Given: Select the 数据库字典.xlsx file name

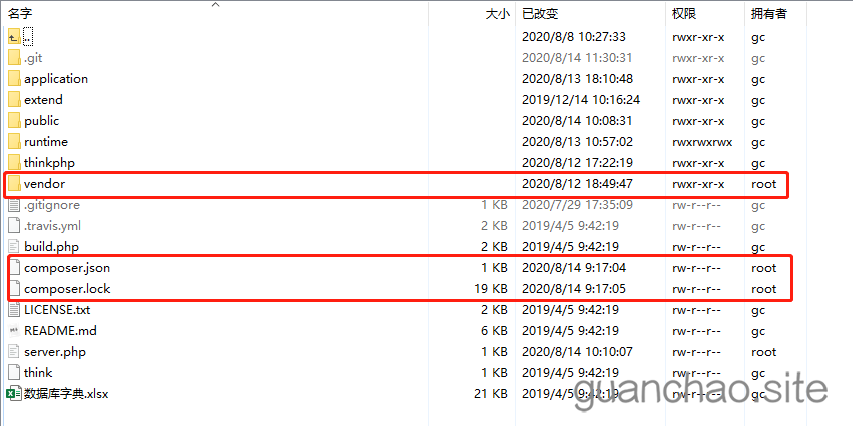Looking at the screenshot, I should click(66, 394).
